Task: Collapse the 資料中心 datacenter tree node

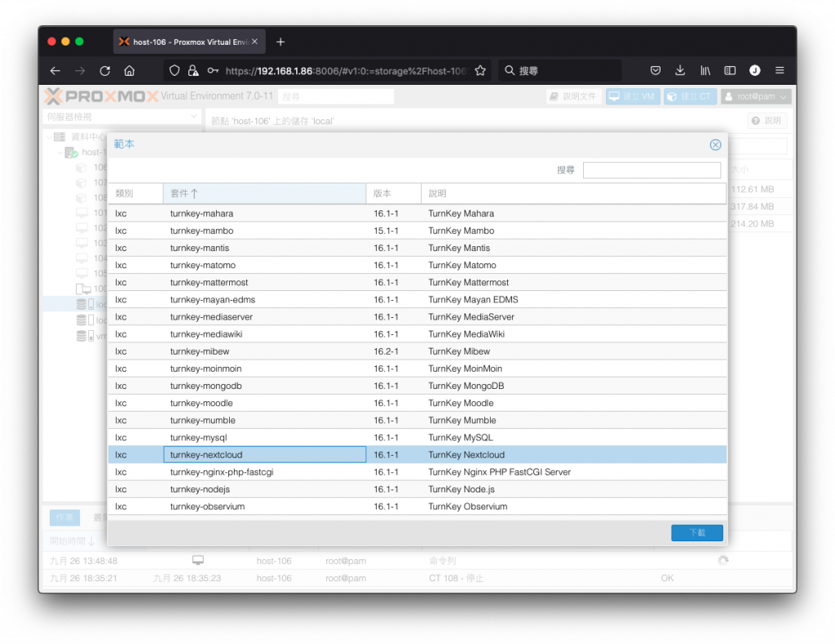Action: tap(49, 137)
